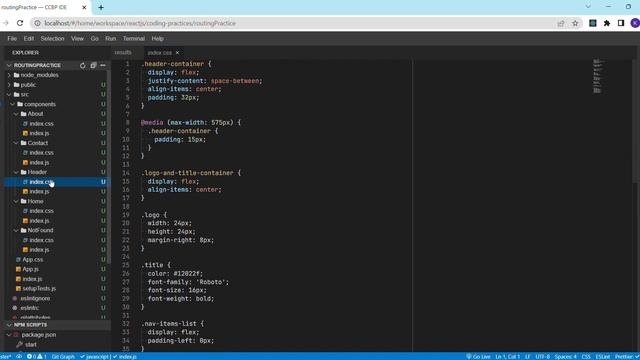Open Git Graph from status bar
Viewport: 640px width, 360px height.
pyautogui.click(x=63, y=357)
